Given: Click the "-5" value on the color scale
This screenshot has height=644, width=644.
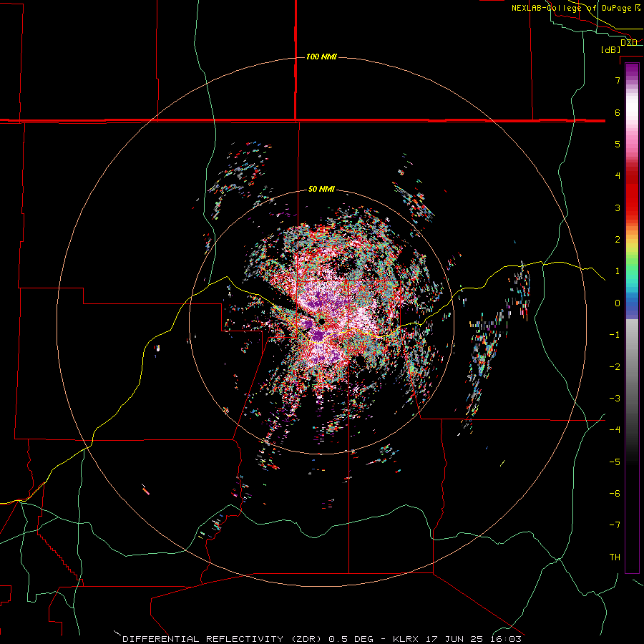Looking at the screenshot, I should 615,462.
